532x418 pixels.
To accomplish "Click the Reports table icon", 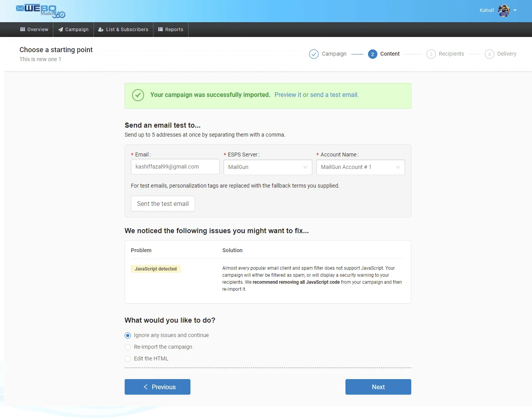I will [160, 30].
